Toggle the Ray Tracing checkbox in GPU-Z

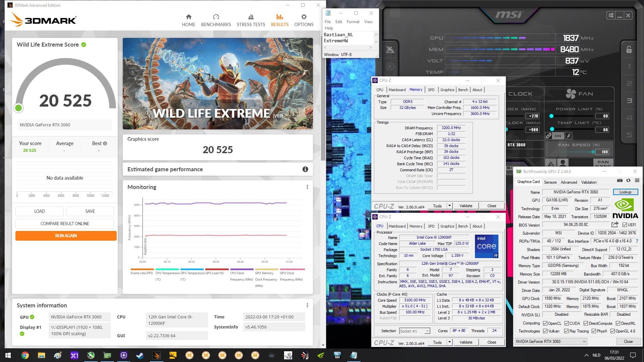coord(566,331)
